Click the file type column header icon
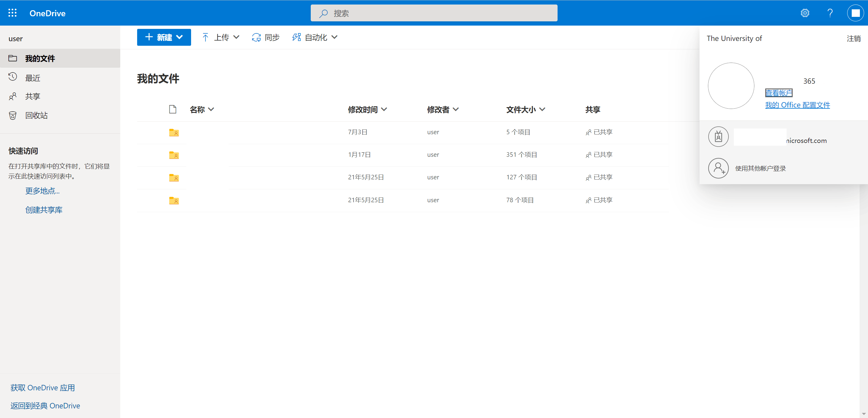The width and height of the screenshot is (868, 418). [x=172, y=109]
